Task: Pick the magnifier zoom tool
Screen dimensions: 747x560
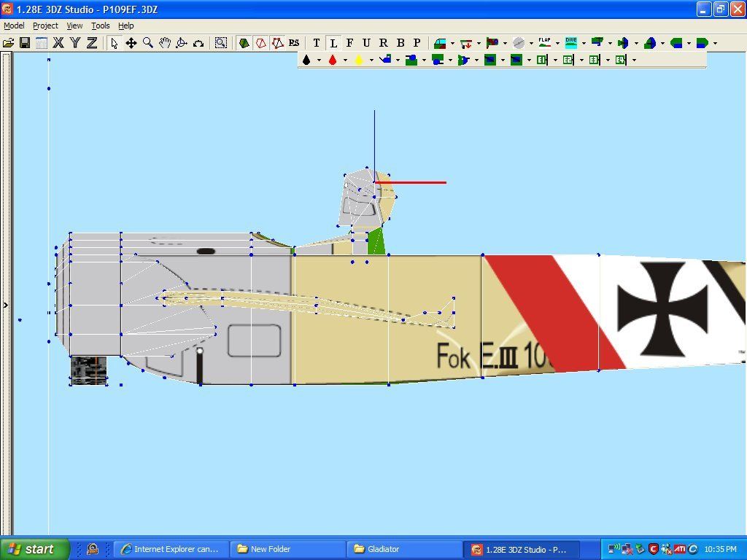Action: point(147,43)
